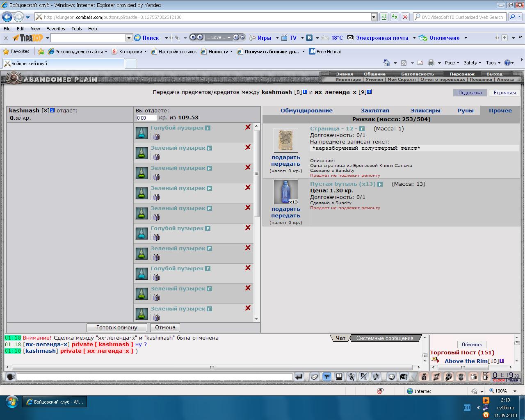Open the smiley emoticons icon
This screenshot has width=525, height=420.
(x=391, y=377)
